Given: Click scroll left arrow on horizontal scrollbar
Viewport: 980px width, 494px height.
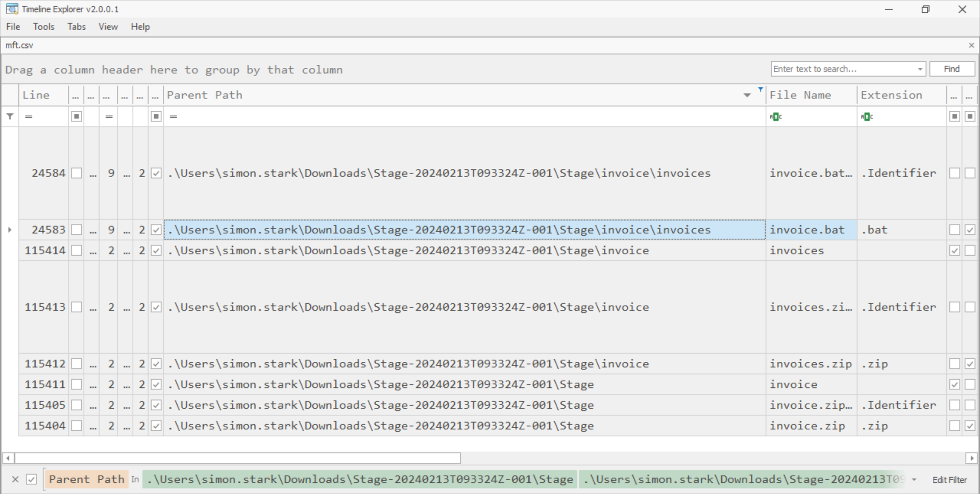Looking at the screenshot, I should pyautogui.click(x=8, y=458).
